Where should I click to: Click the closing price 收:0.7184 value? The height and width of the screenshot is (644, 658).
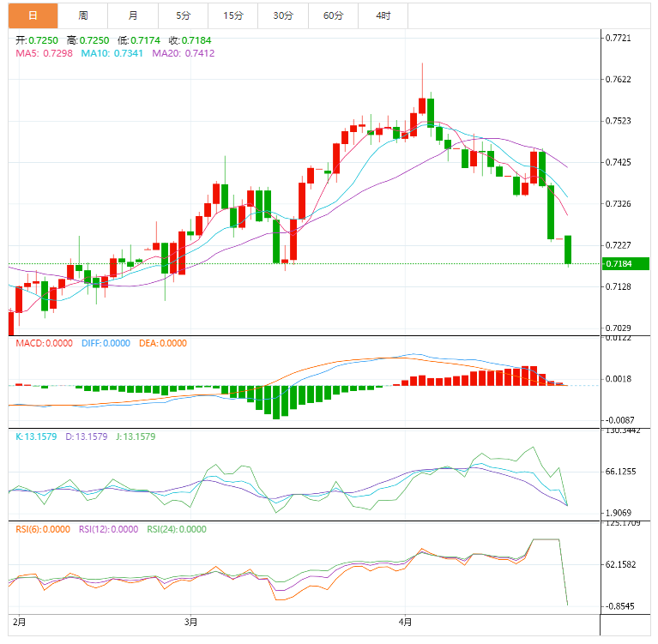(190, 40)
